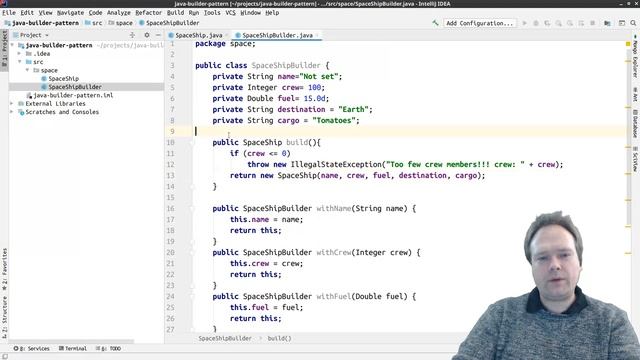Click the tool windows toggle icon in bottom-left corner
This screenshot has height=360, width=640.
coord(4,356)
